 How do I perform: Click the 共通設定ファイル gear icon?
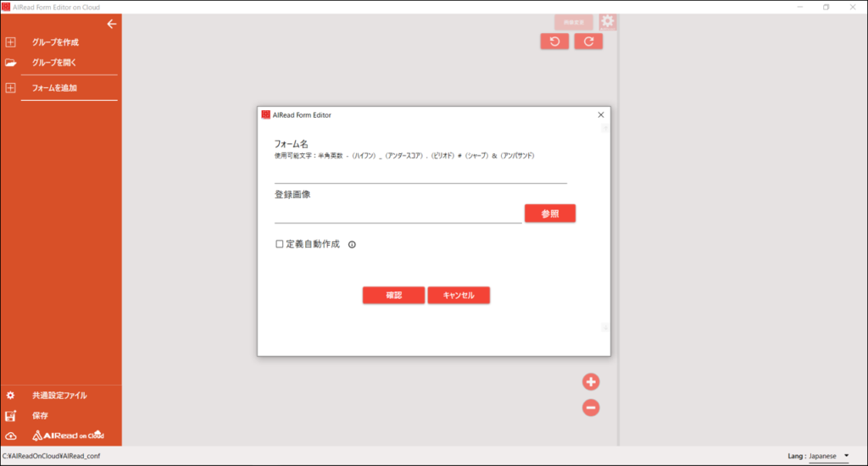point(10,396)
